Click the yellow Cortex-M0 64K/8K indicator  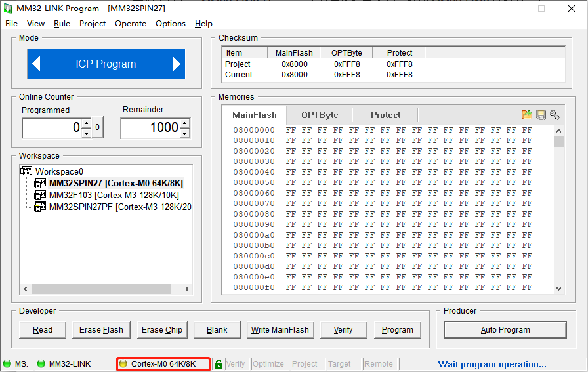123,363
